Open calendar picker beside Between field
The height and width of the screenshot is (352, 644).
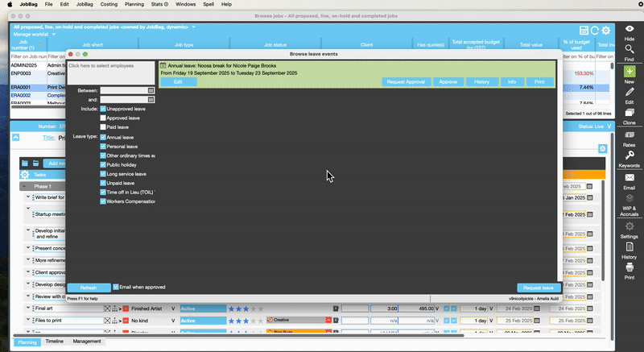point(151,90)
